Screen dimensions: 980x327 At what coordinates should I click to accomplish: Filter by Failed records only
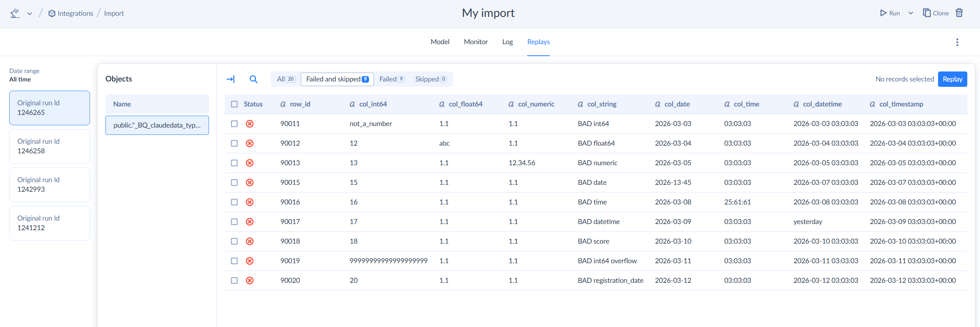point(392,79)
